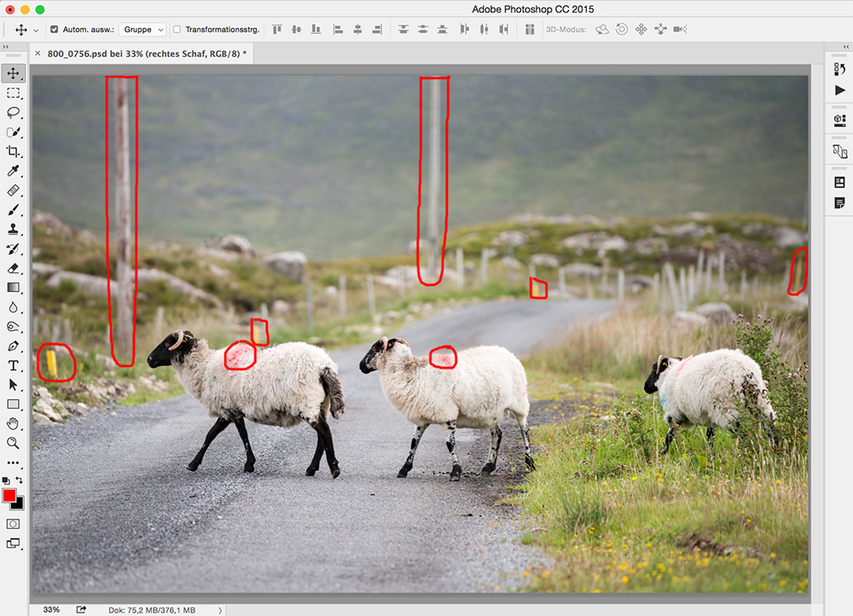Screen dimensions: 853x616
Task: Select the Rectangle shape tool
Action: tap(13, 404)
